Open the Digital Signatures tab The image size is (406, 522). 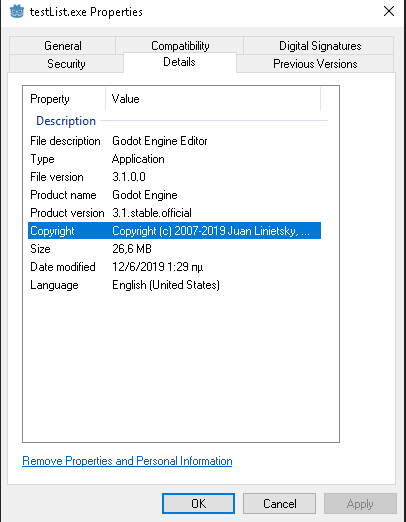320,46
